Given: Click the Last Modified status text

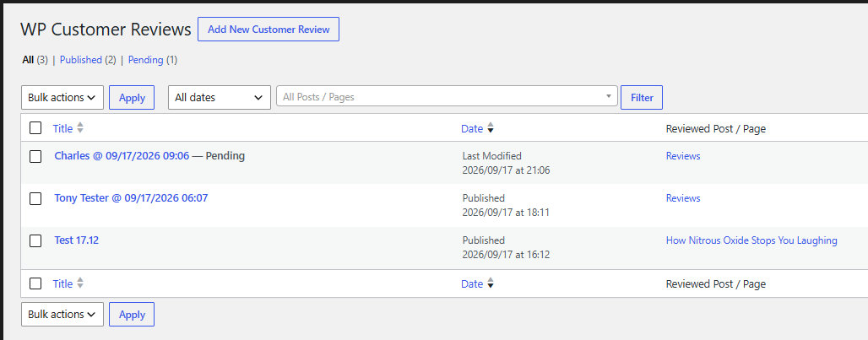Looking at the screenshot, I should pyautogui.click(x=491, y=156).
